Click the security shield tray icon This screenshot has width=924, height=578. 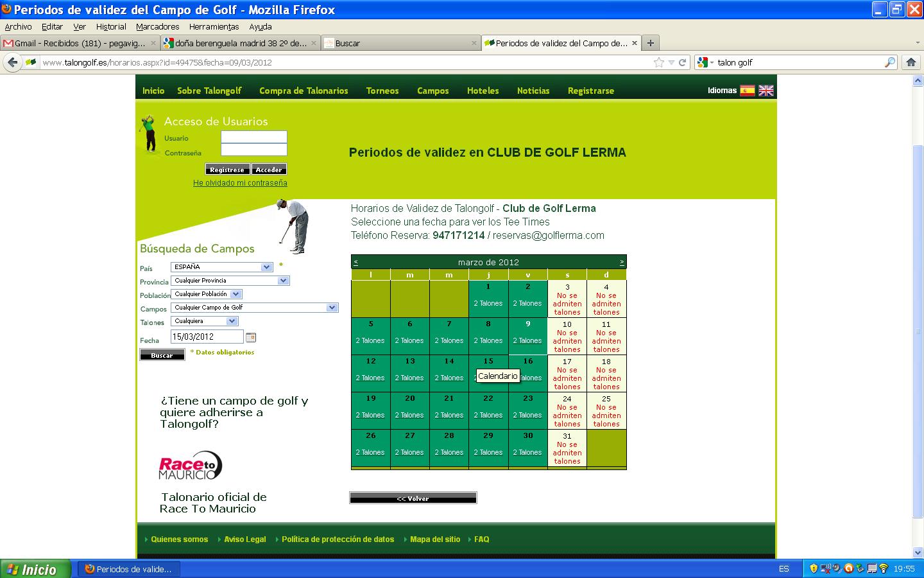click(x=814, y=568)
